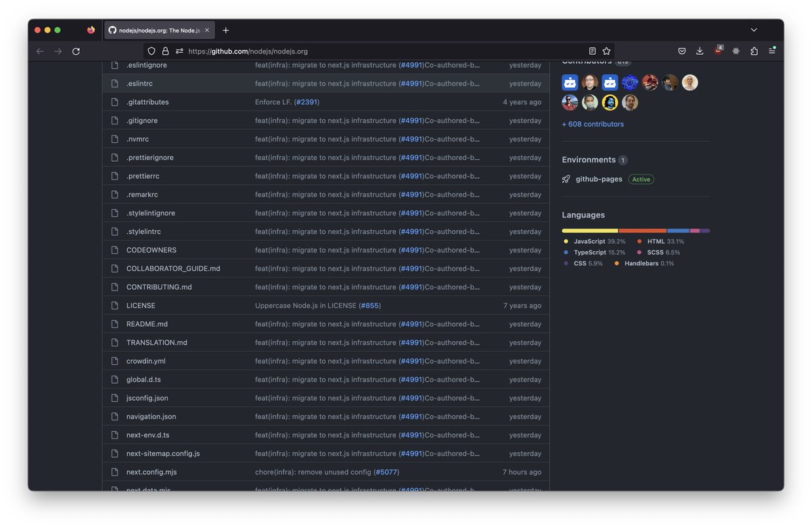Click the blue TypeScript language bar segment
Screen dimensions: 812x528
point(679,231)
